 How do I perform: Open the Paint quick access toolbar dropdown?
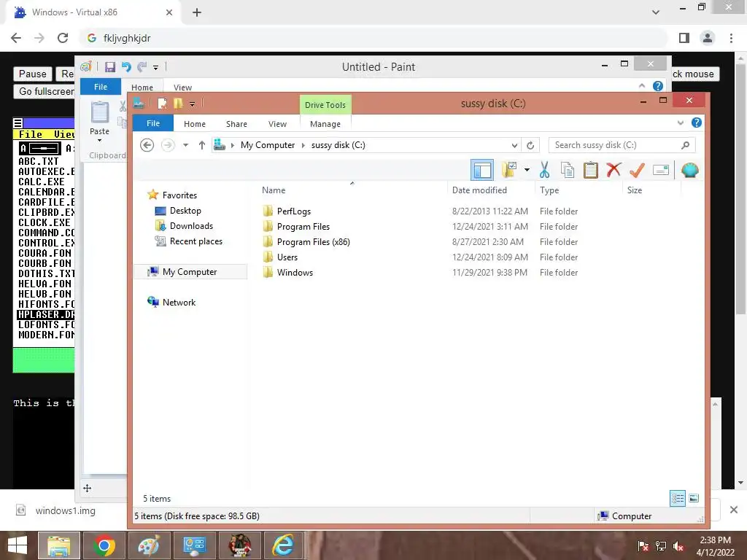click(x=155, y=68)
